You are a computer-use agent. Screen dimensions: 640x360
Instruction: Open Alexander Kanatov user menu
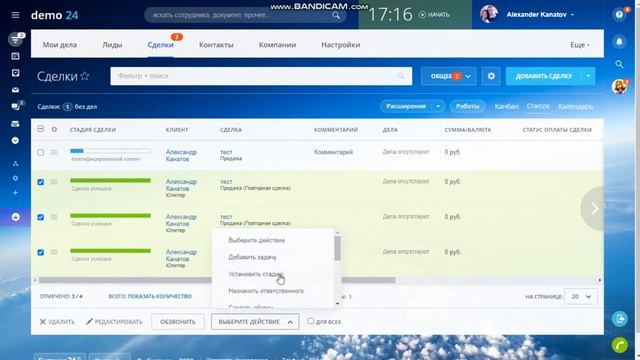click(540, 15)
